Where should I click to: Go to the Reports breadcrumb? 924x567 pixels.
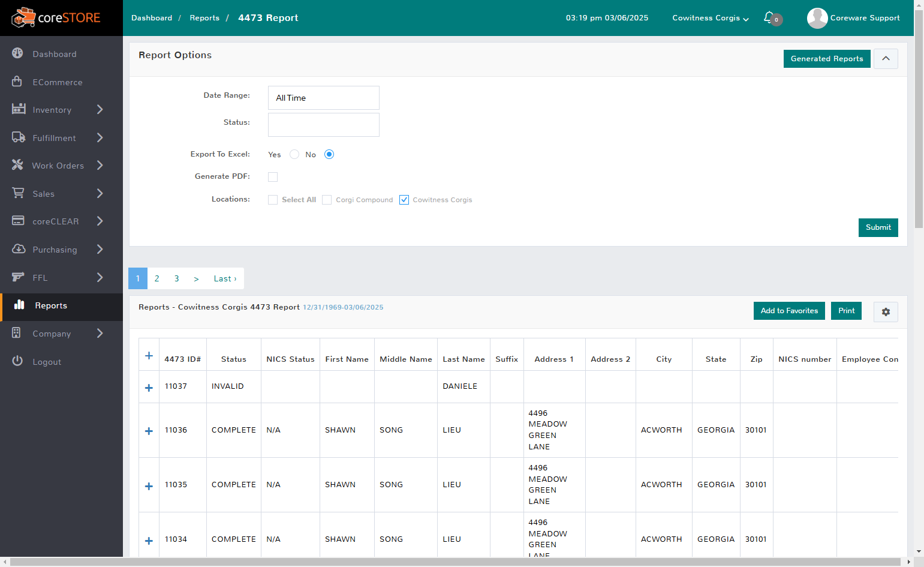pyautogui.click(x=204, y=18)
